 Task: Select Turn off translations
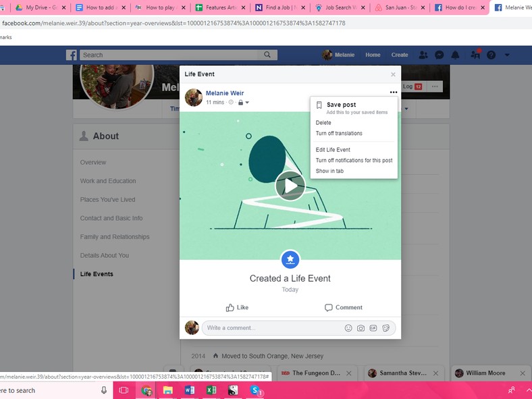tap(339, 134)
